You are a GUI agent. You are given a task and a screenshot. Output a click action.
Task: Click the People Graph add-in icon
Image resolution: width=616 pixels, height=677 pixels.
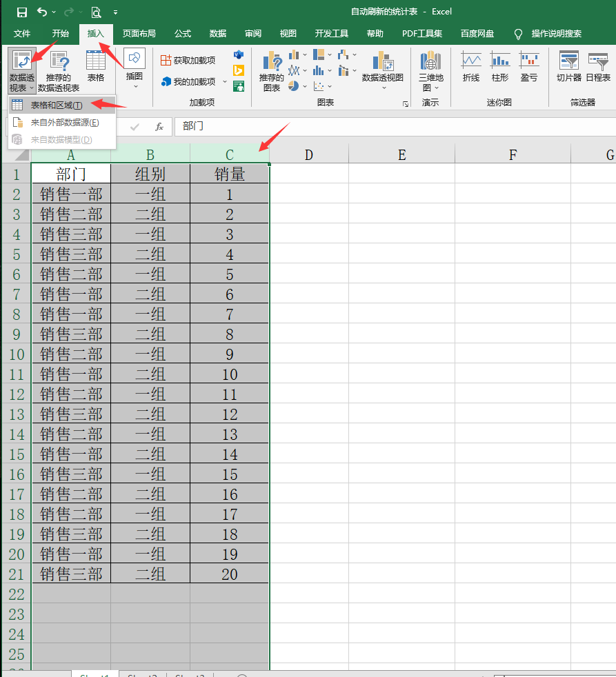tap(239, 86)
